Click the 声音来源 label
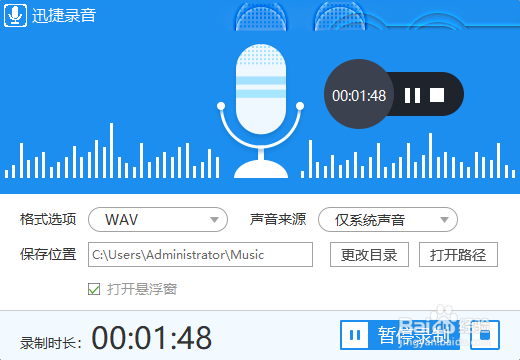520x360 pixels. 278,219
